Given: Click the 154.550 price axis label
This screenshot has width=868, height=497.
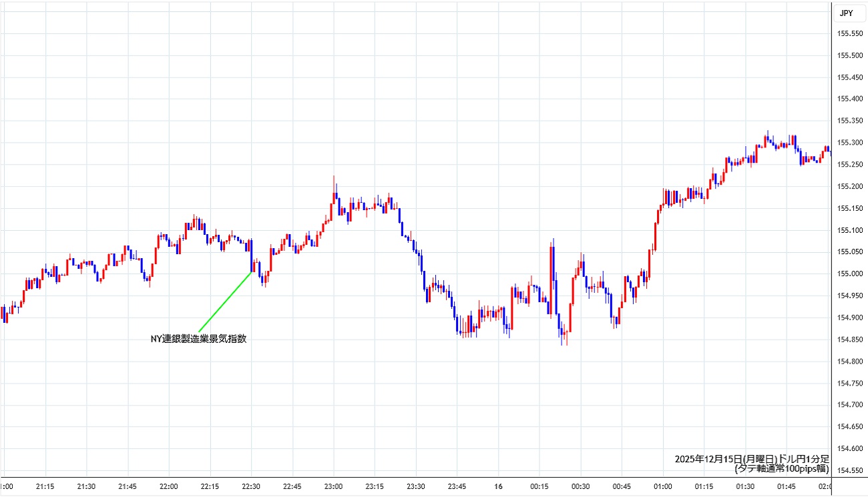Looking at the screenshot, I should click(x=850, y=470).
